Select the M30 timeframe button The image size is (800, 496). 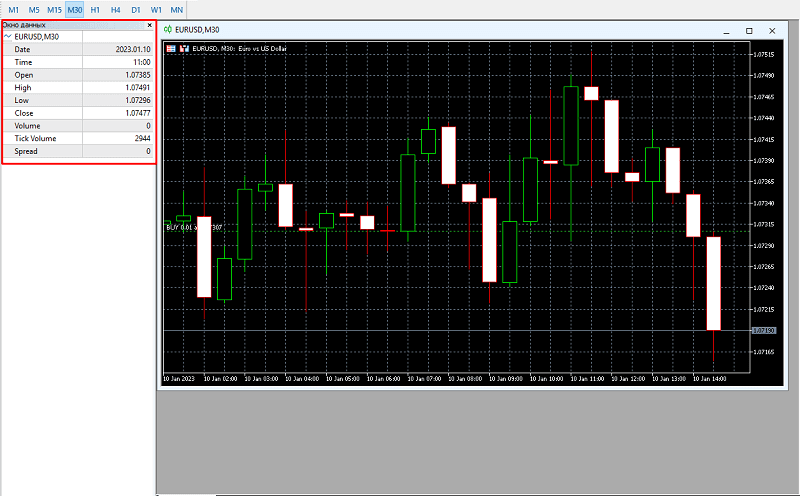[x=75, y=10]
